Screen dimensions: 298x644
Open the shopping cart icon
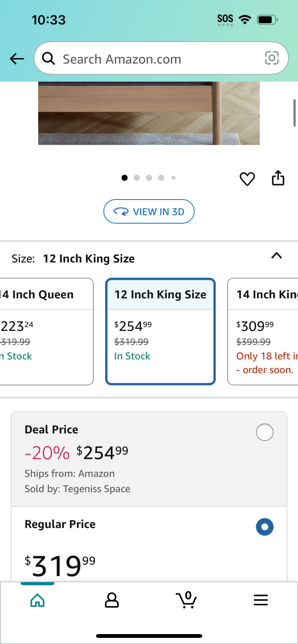pyautogui.click(x=186, y=599)
